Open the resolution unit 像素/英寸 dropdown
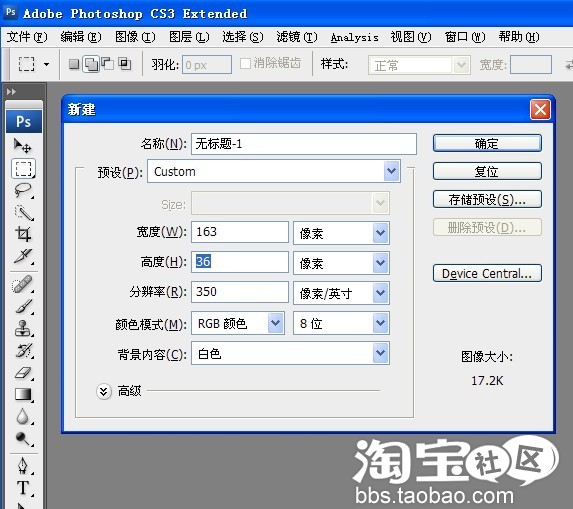The width and height of the screenshot is (573, 509). click(x=341, y=293)
